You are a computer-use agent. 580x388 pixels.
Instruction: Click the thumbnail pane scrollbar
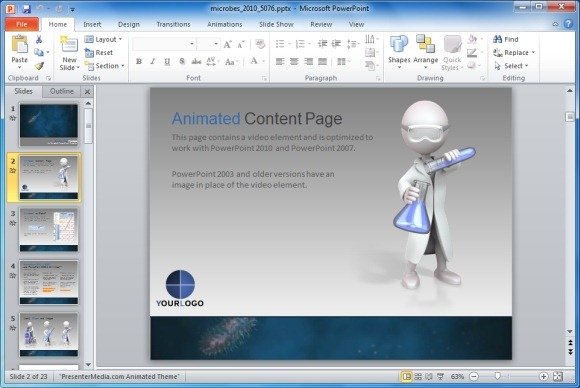tap(88, 126)
